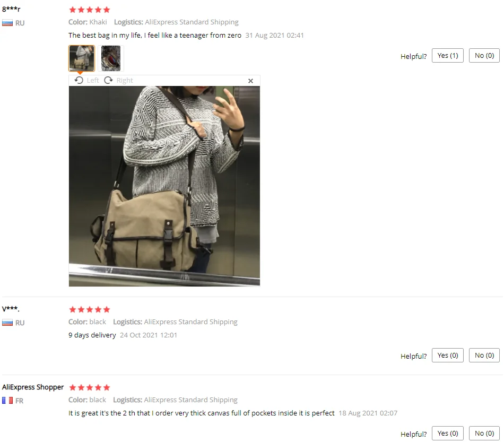Viewport: 504px width, 442px height.
Task: Rotate the review photo right
Action: coord(119,80)
